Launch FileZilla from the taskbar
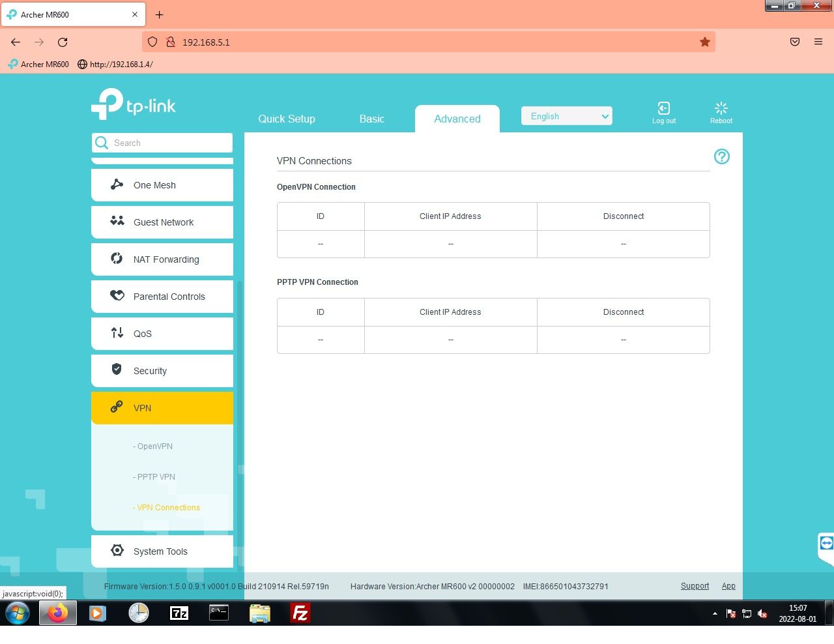834x644 pixels. [x=300, y=613]
